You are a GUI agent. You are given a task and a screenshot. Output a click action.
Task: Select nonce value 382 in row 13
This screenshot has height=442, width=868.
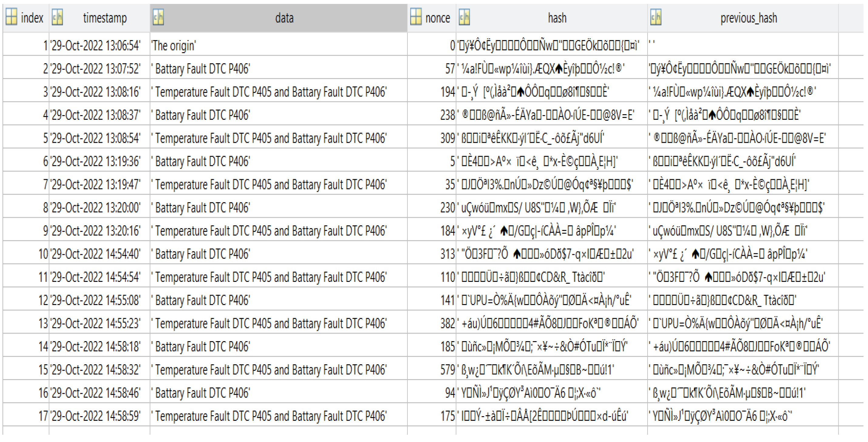(448, 324)
